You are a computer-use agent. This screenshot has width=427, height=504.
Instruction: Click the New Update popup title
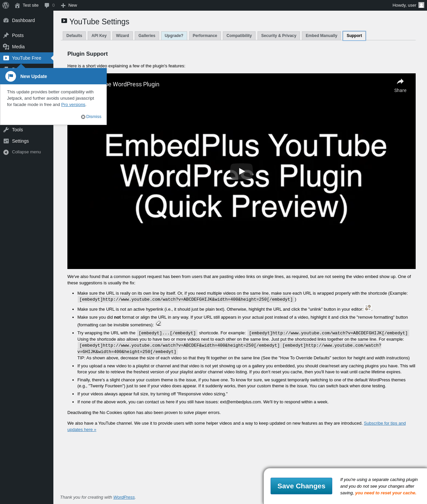(x=34, y=76)
